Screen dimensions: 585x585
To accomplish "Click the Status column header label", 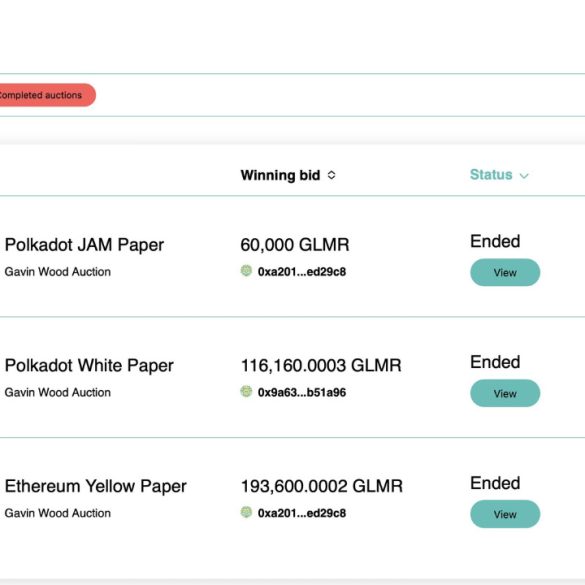I will 491,175.
